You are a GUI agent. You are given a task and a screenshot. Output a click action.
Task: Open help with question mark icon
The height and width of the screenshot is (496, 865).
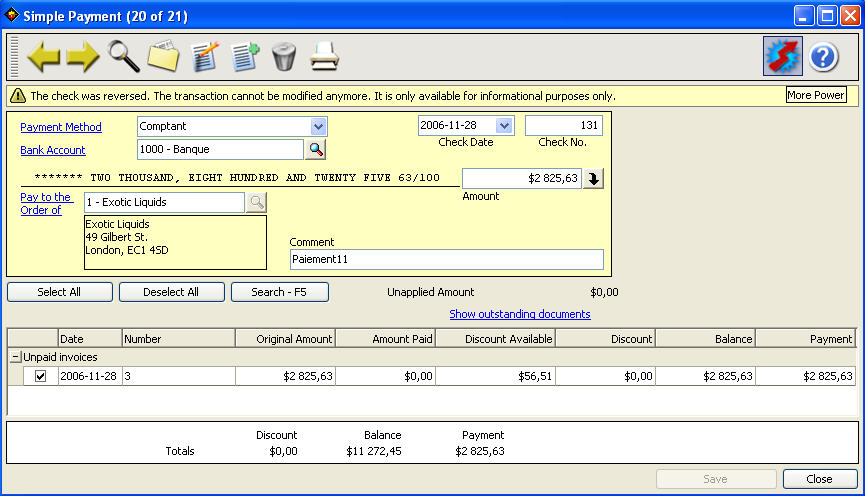[824, 56]
